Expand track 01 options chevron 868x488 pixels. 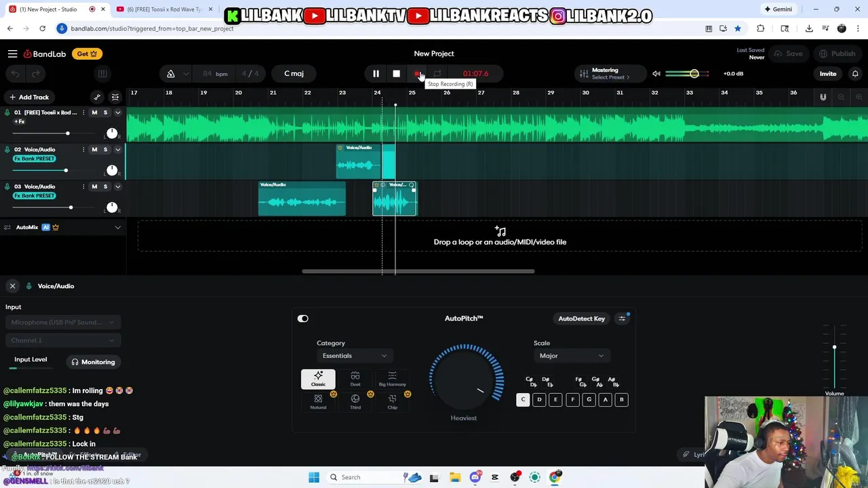click(x=117, y=113)
